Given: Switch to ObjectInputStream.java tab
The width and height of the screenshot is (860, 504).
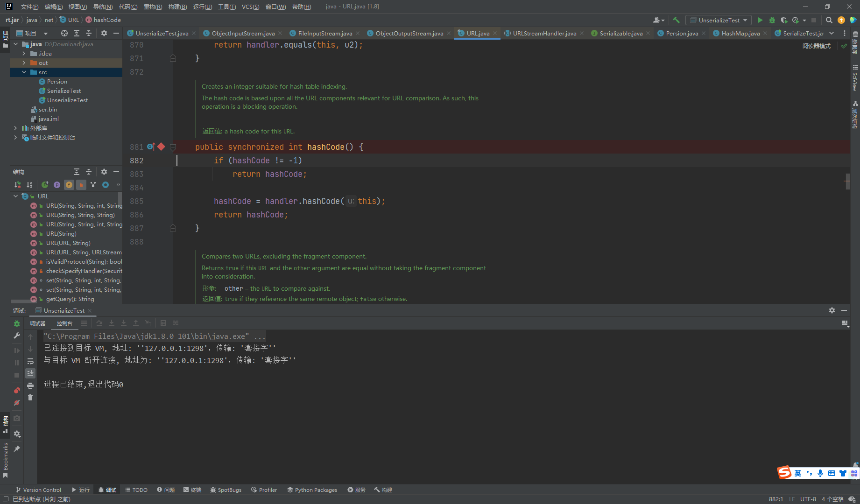Looking at the screenshot, I should coord(243,33).
